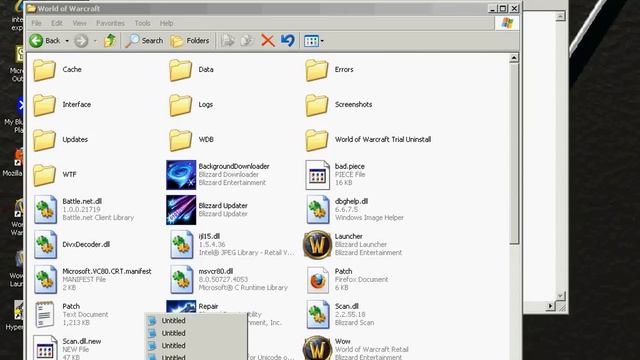640x360 pixels.
Task: Open the Data folder
Action: click(192, 70)
